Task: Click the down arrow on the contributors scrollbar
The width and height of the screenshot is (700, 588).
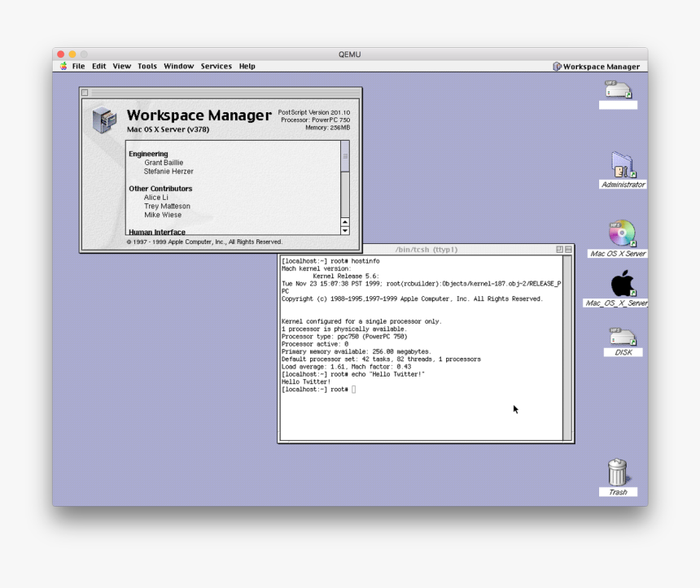Action: [344, 230]
